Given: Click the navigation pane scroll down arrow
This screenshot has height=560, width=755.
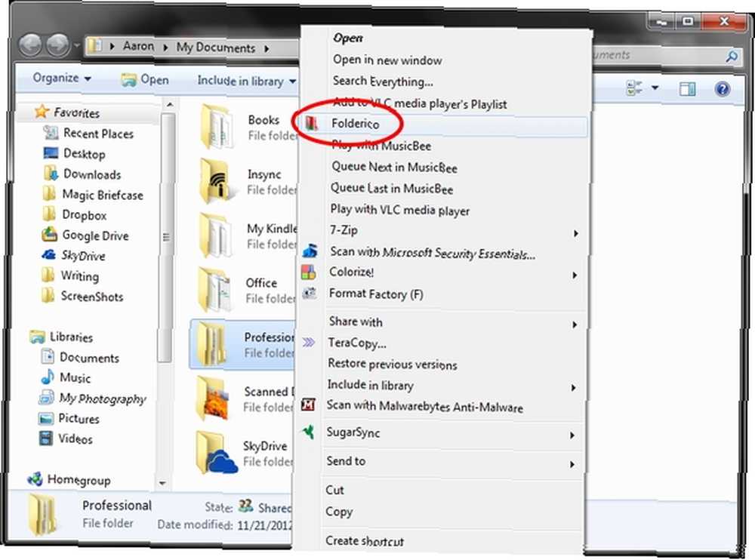Looking at the screenshot, I should coord(163,482).
